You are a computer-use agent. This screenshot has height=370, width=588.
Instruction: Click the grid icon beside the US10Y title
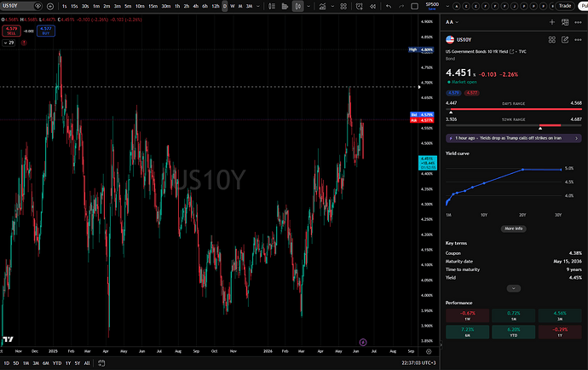(x=551, y=40)
